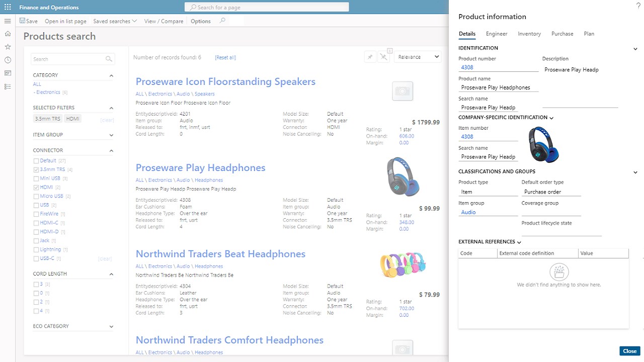Open help question mark icon

(x=638, y=5)
